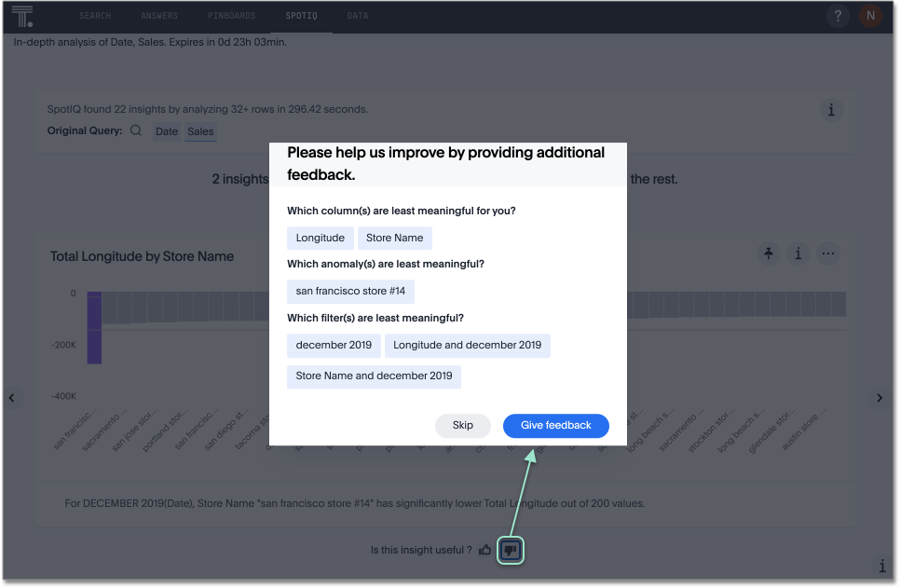
Task: Toggle the Longitude column chip
Action: 320,238
